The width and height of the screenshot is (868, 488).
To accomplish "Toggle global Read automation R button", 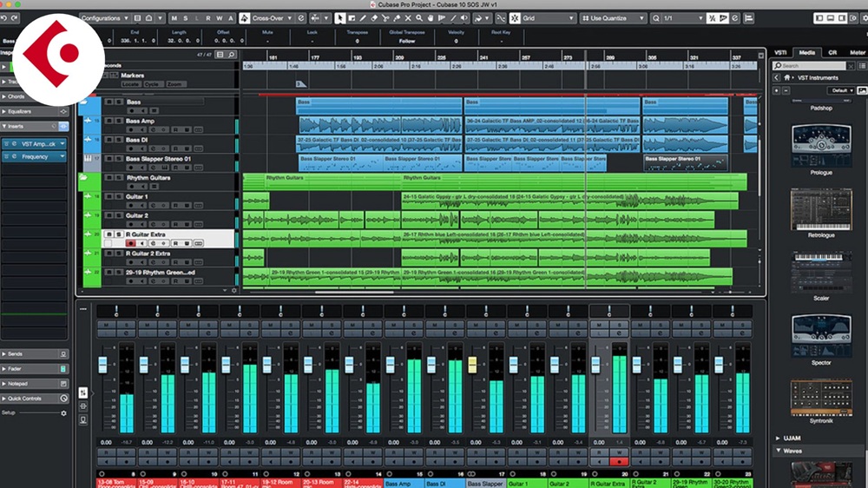I will point(208,18).
